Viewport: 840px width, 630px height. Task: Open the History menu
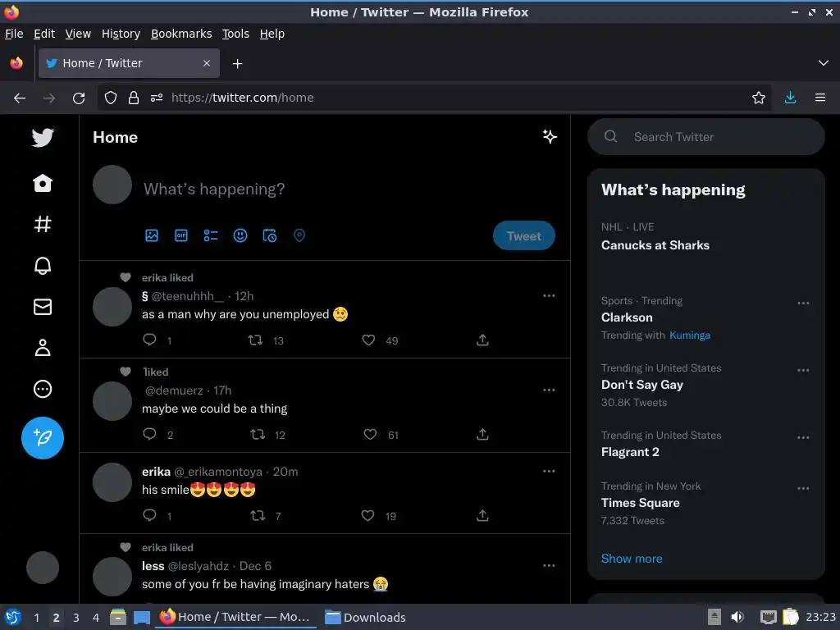tap(121, 34)
